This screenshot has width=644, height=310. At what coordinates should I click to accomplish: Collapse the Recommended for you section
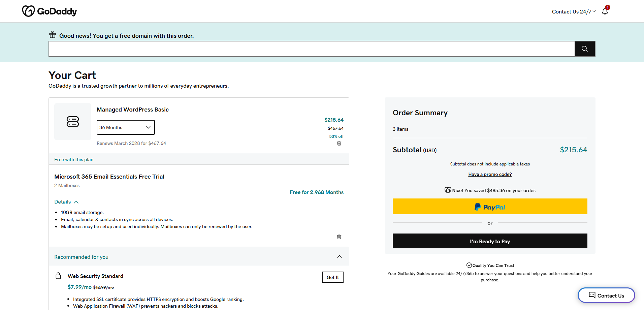[x=340, y=257]
